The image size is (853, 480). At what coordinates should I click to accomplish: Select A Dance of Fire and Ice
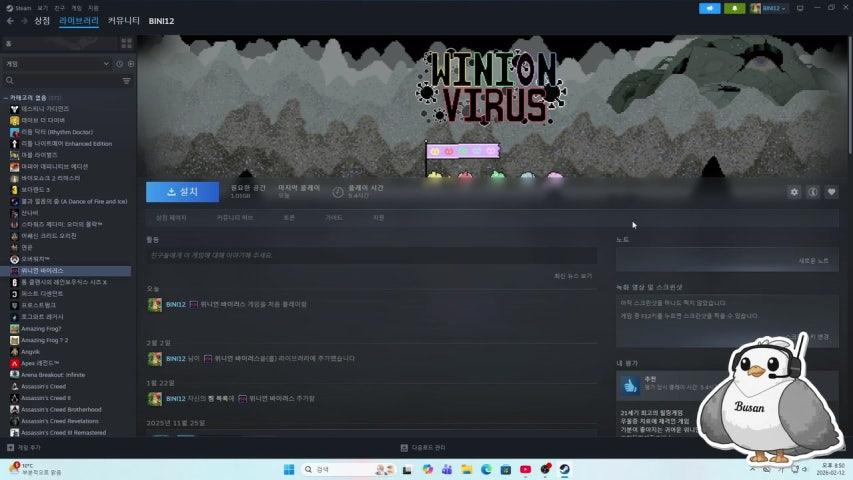tap(74, 201)
